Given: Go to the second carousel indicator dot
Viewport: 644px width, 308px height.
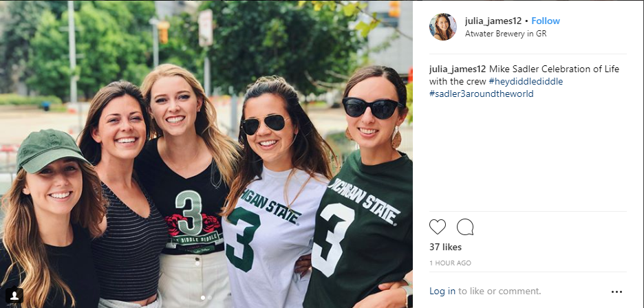Looking at the screenshot, I should pyautogui.click(x=211, y=298).
